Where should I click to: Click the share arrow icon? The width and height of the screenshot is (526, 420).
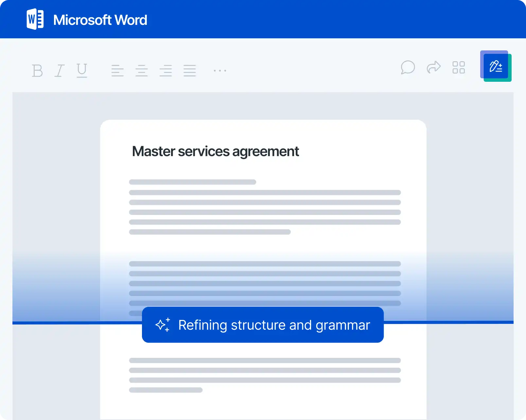coord(434,67)
